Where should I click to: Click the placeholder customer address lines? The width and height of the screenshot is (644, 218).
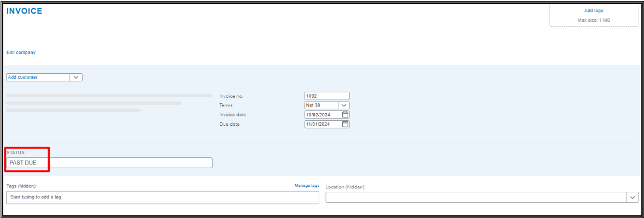tap(109, 103)
